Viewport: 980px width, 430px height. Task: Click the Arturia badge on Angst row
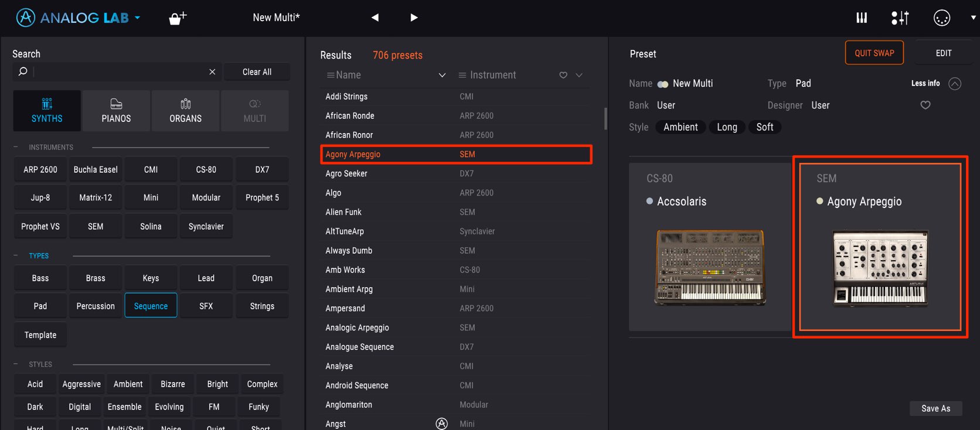click(x=442, y=424)
